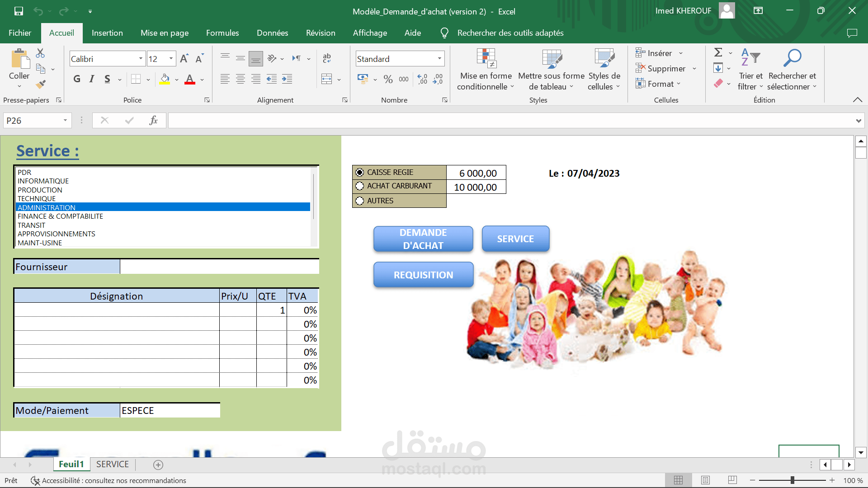Screen dimensions: 868x488
Task: Open the Formules ribbon tab
Action: [x=222, y=33]
